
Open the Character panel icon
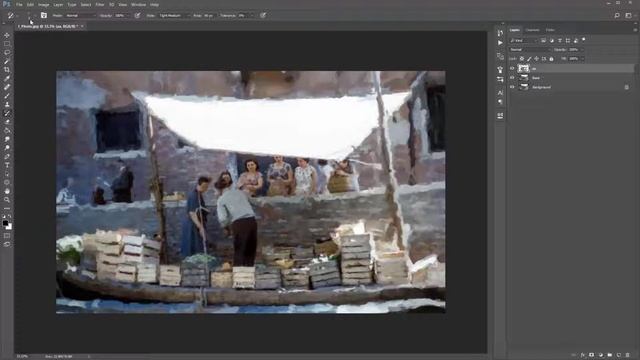(x=500, y=93)
